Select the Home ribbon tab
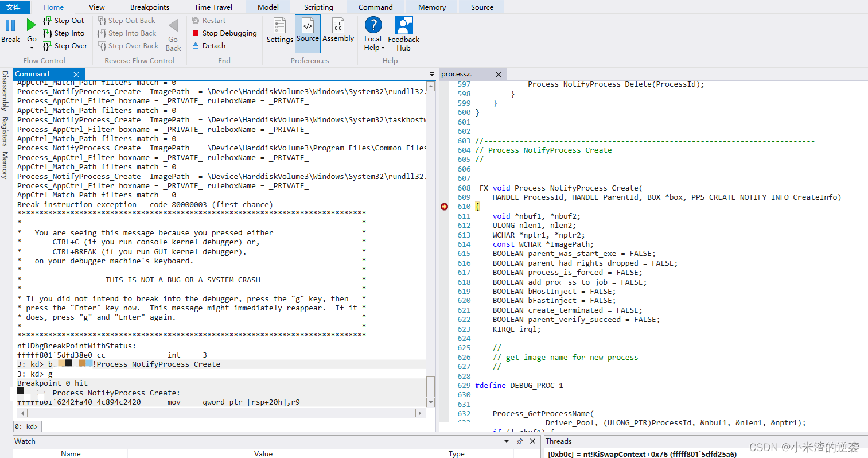This screenshot has width=868, height=458. click(x=54, y=7)
